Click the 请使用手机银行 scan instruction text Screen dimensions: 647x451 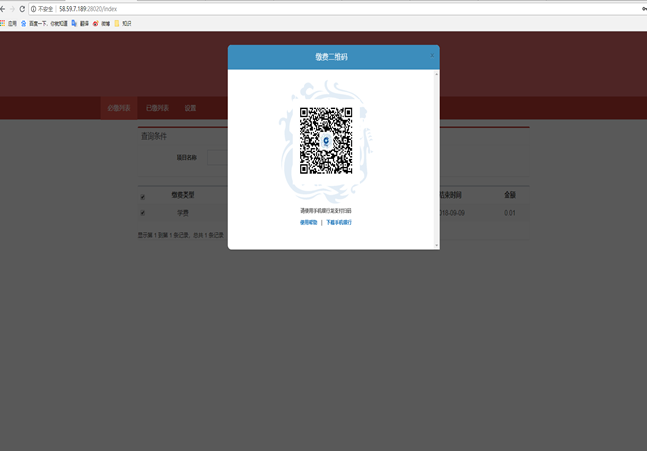click(326, 211)
